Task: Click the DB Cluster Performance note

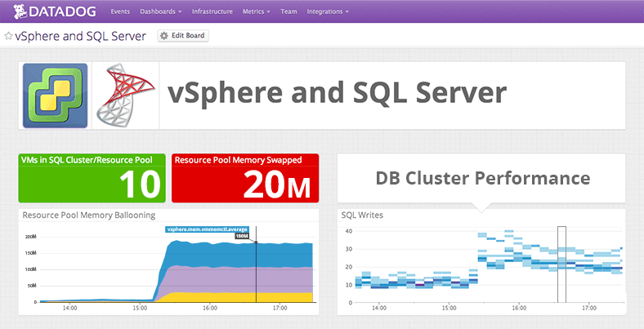Action: [482, 178]
